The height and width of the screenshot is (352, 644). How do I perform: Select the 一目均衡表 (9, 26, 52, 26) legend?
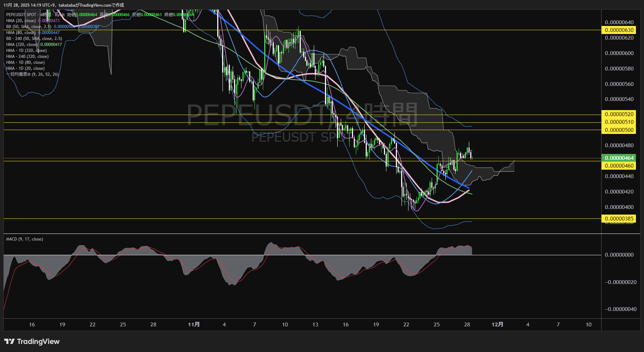click(32, 74)
